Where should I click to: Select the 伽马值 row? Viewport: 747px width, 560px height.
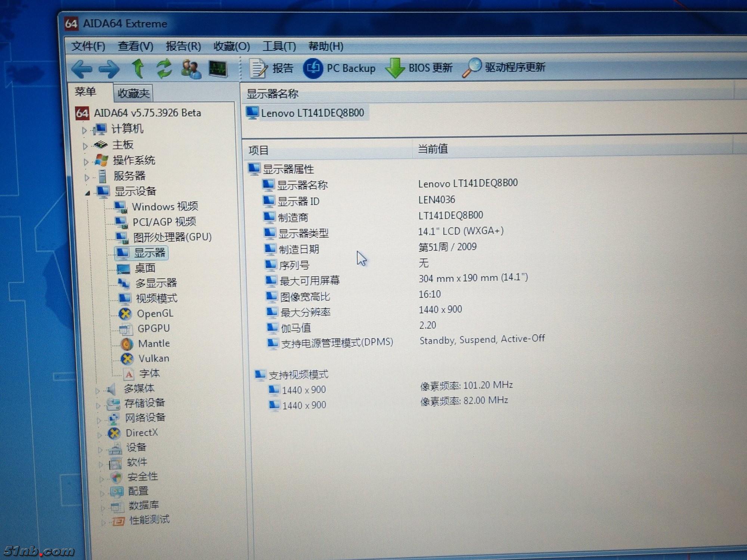pos(289,328)
